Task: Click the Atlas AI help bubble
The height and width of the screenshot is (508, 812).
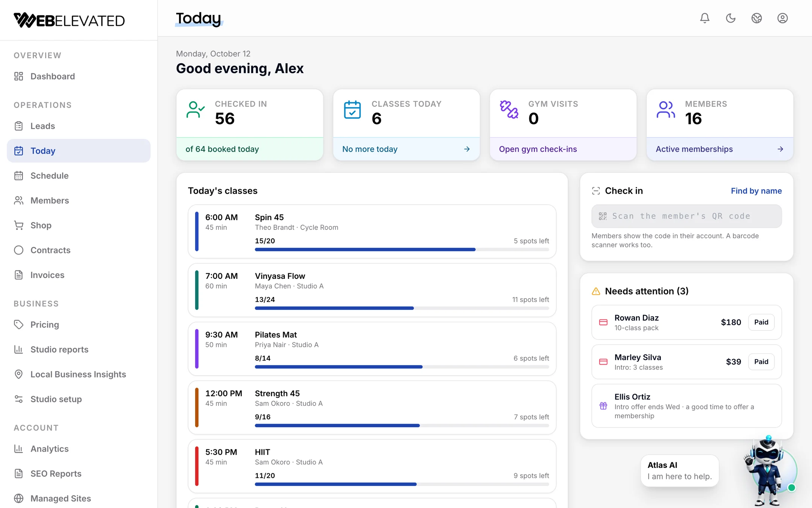Action: tap(680, 471)
